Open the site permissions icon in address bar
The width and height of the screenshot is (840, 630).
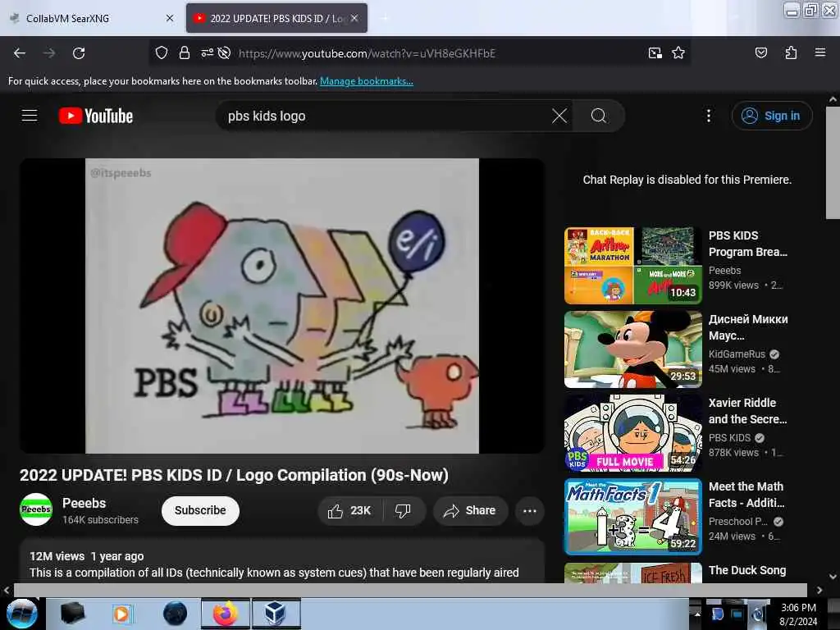[207, 53]
